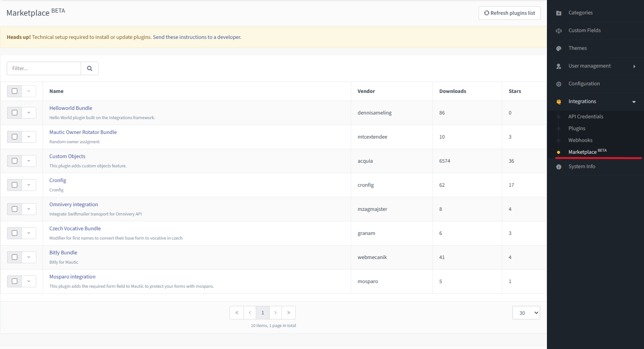Go to the first page using the double-arrow icon
644x349 pixels.
(x=237, y=313)
